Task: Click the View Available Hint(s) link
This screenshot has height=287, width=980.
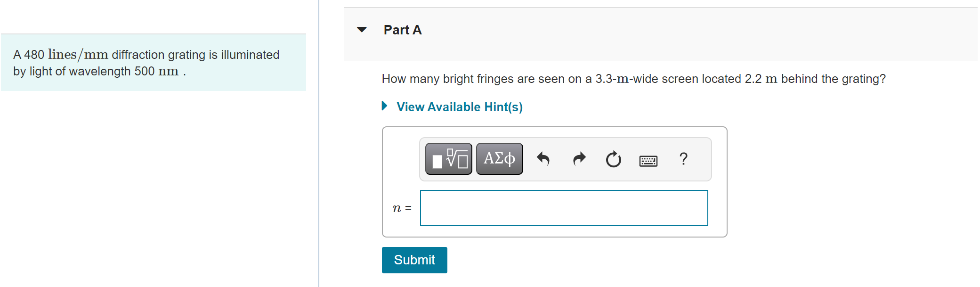Action: tap(460, 107)
